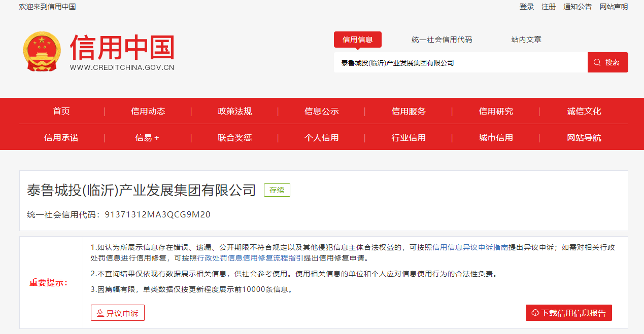Click credit code 91371312MA3QCG9M20
This screenshot has height=334, width=644.
tap(157, 214)
